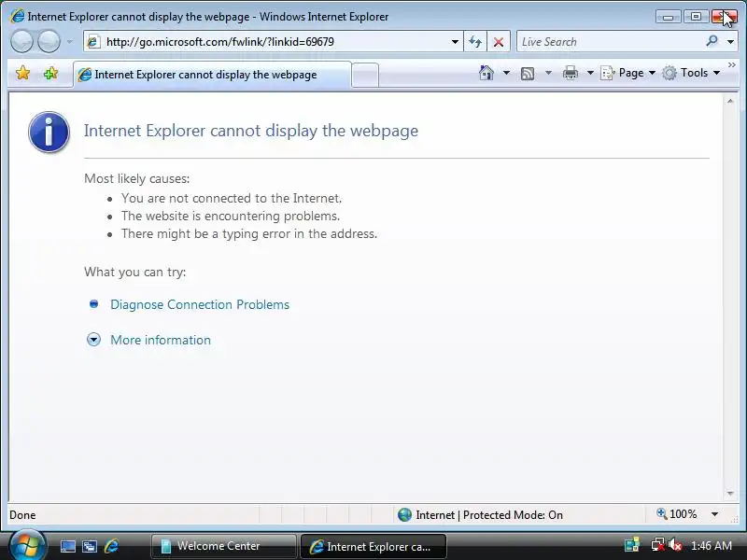Click the More information link

(x=161, y=340)
